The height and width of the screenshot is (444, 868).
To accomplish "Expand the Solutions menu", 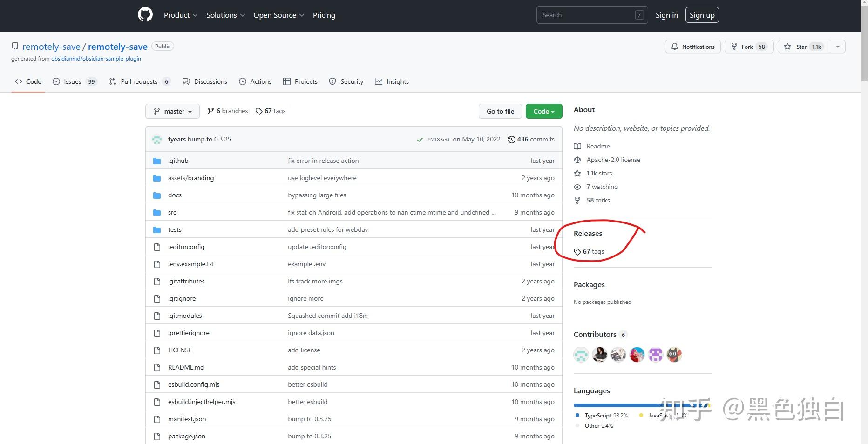I will pos(225,15).
